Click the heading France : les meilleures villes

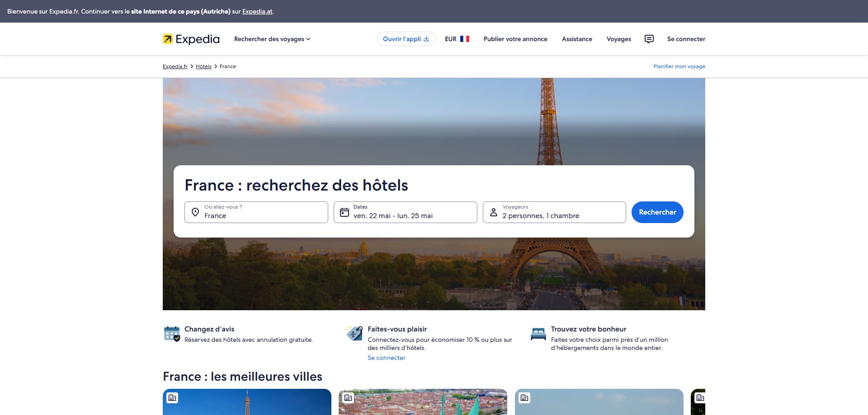click(x=242, y=377)
